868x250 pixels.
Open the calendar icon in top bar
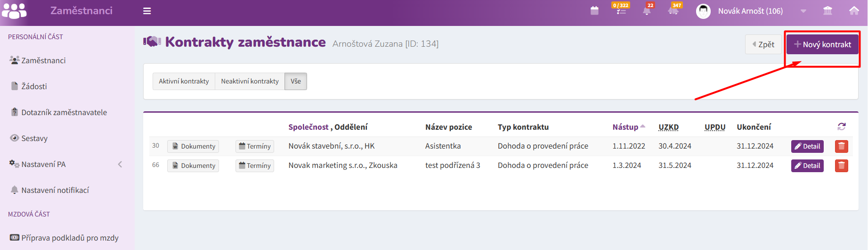pyautogui.click(x=594, y=10)
